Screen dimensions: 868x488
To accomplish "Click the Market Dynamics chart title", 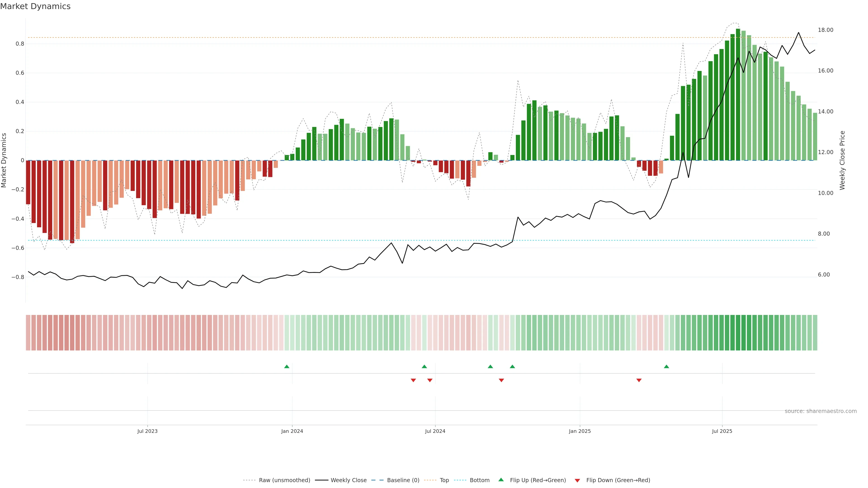I will click(35, 6).
